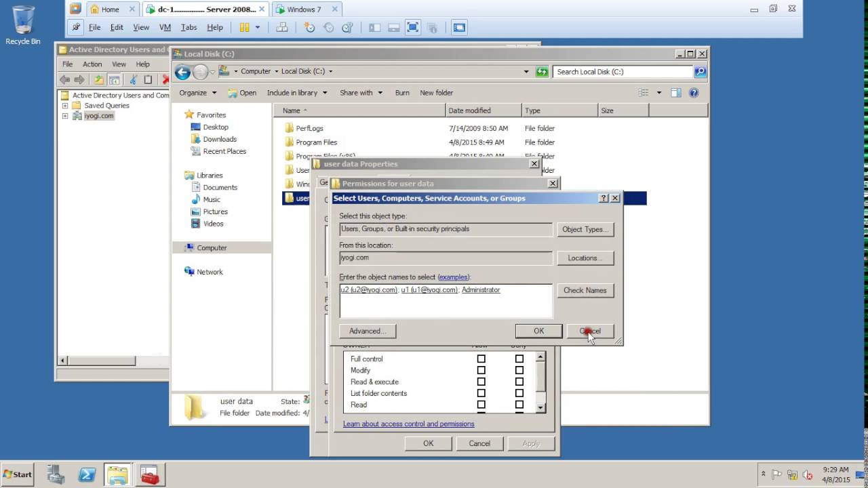The width and height of the screenshot is (868, 488).
Task: Click cut (scissors) icon in Active Directory toolbar
Action: [134, 80]
